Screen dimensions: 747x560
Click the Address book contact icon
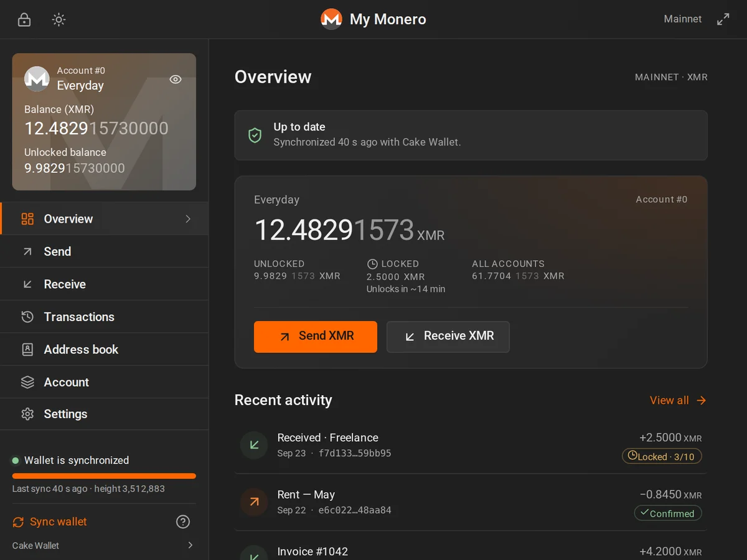click(27, 350)
